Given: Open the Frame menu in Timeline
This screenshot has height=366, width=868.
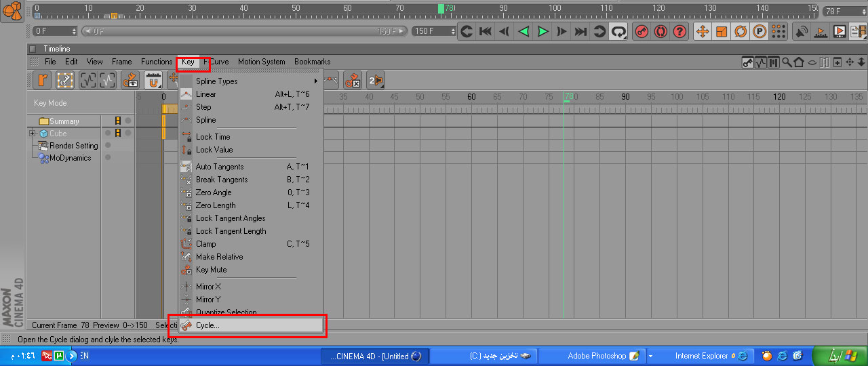Looking at the screenshot, I should click(x=122, y=62).
